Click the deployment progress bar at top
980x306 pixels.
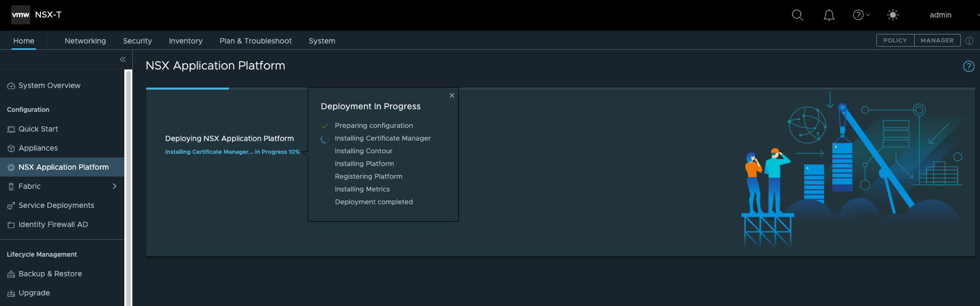point(560,89)
